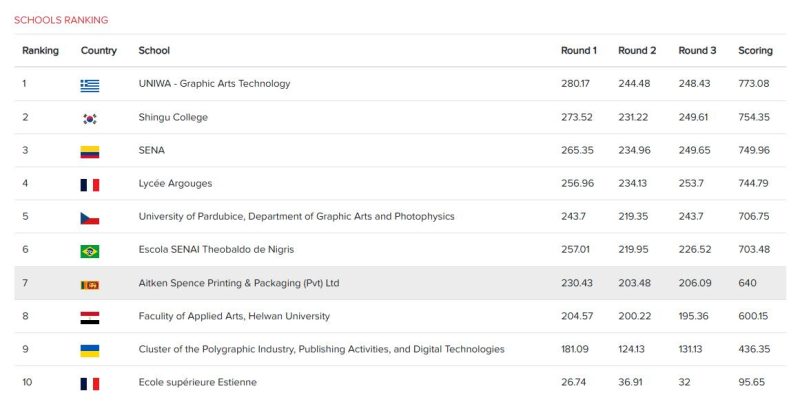Click the Ukraine flag icon
The width and height of the screenshot is (800, 404).
[90, 350]
